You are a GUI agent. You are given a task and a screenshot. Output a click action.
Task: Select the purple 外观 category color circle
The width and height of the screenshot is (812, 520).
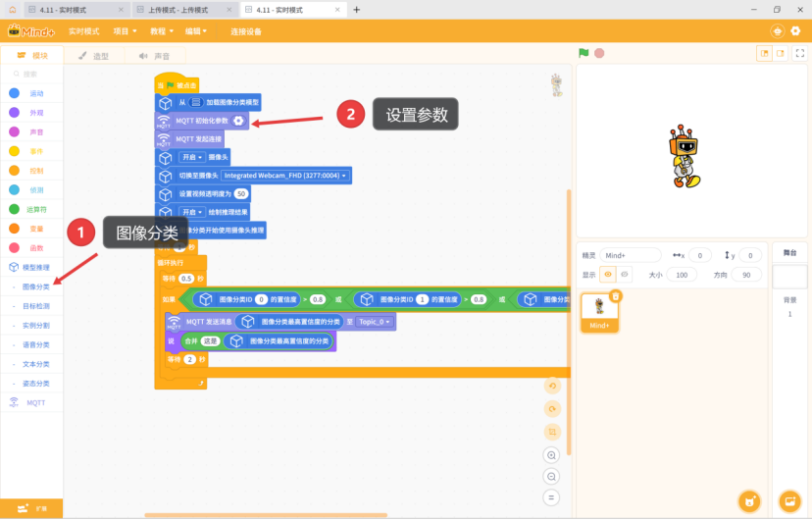pos(14,113)
